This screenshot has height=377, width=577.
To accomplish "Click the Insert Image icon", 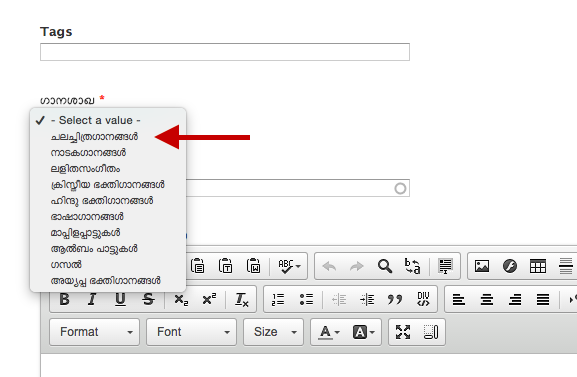I will point(482,266).
